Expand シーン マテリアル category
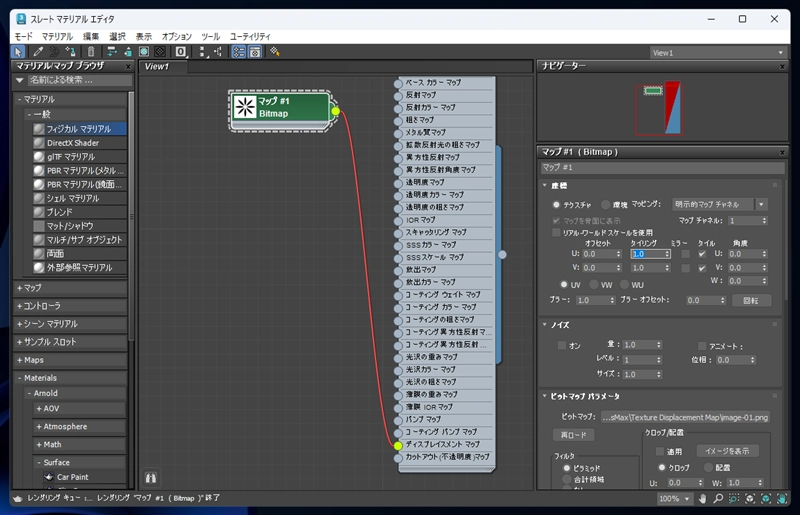 pyautogui.click(x=70, y=324)
